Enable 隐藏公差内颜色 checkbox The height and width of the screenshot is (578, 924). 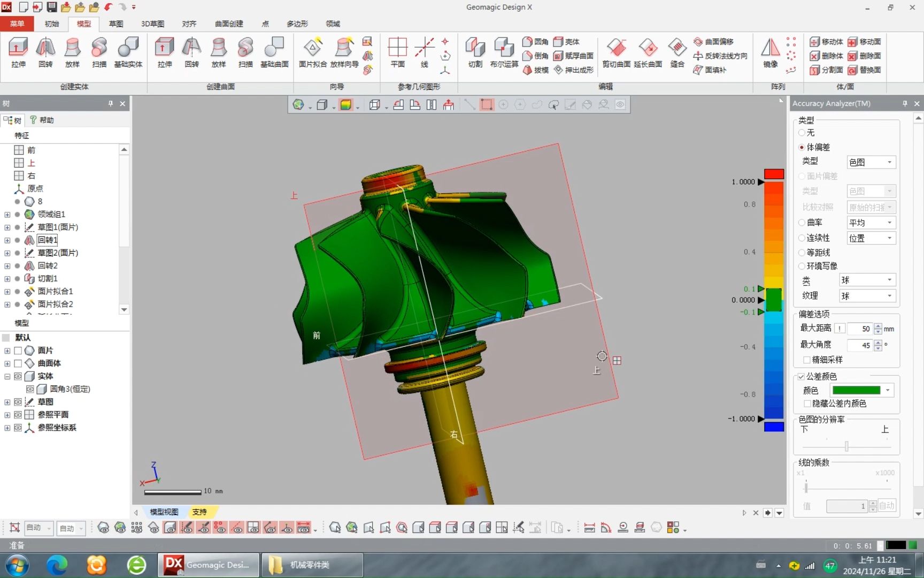pyautogui.click(x=807, y=404)
